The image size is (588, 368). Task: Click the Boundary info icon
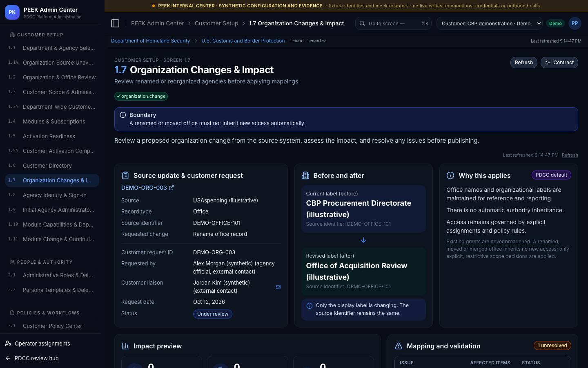pos(123,115)
